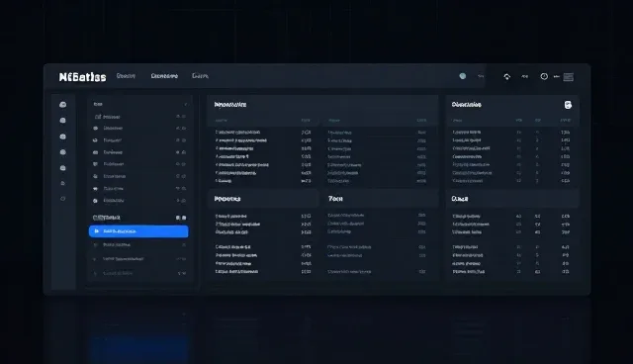Click the white icon in right panel header
Image resolution: width=633 pixels, height=364 pixels.
coord(568,105)
